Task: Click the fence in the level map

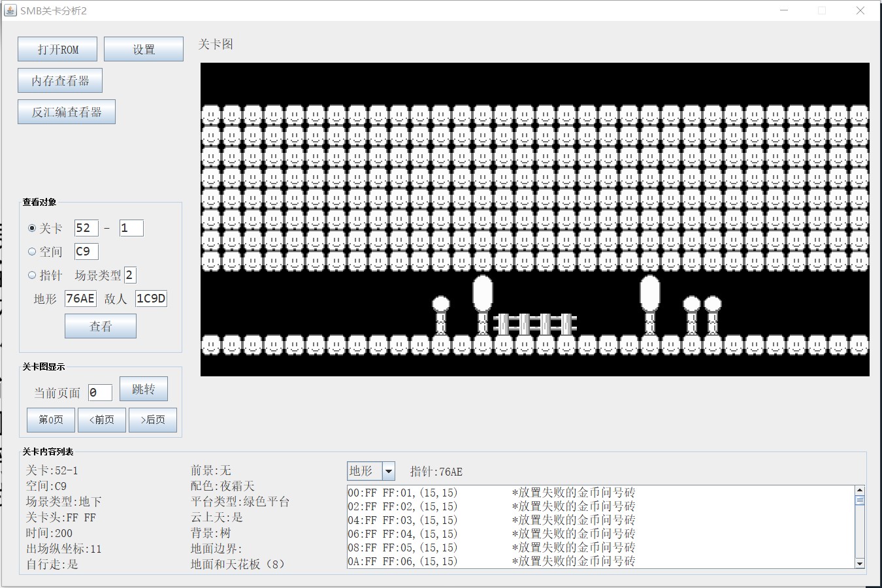Action: coord(535,324)
